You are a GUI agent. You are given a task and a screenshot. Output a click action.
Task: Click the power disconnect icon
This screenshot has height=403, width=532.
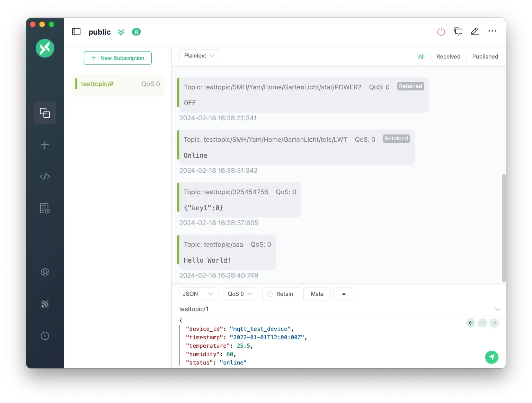pos(441,32)
